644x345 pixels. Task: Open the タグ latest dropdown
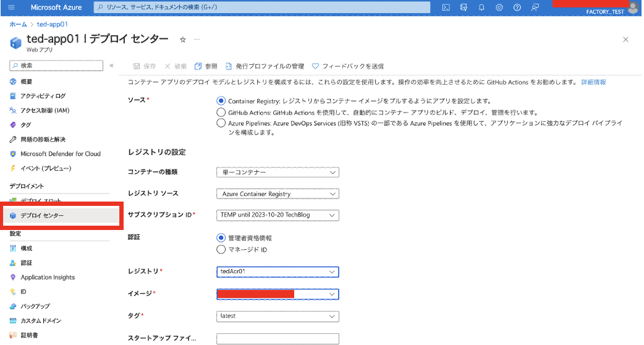pyautogui.click(x=278, y=317)
